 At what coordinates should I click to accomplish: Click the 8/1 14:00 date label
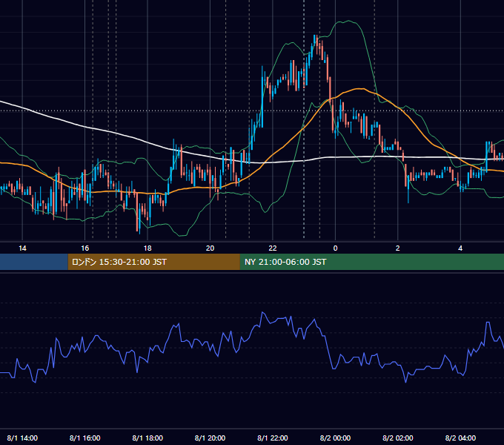pos(22,438)
